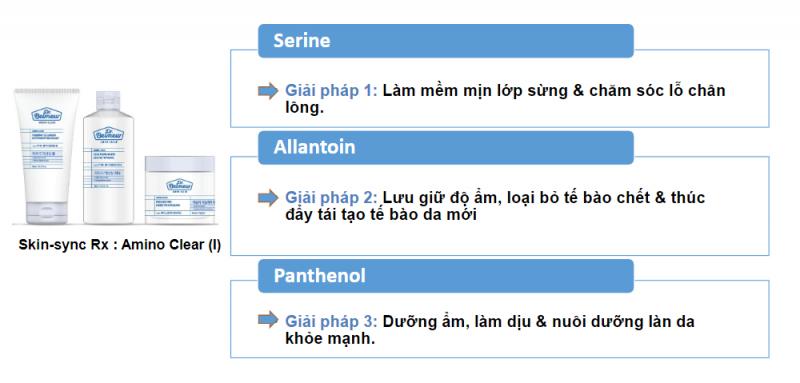The width and height of the screenshot is (800, 383).
Task: Click the bottle cap of the toner
Action: (109, 99)
